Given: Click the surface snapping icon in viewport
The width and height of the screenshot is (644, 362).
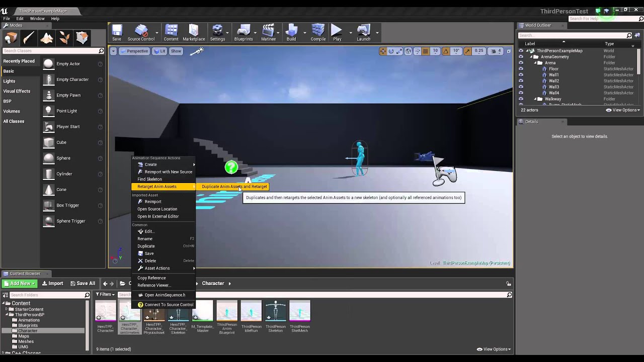Looking at the screenshot, I should pos(417,51).
